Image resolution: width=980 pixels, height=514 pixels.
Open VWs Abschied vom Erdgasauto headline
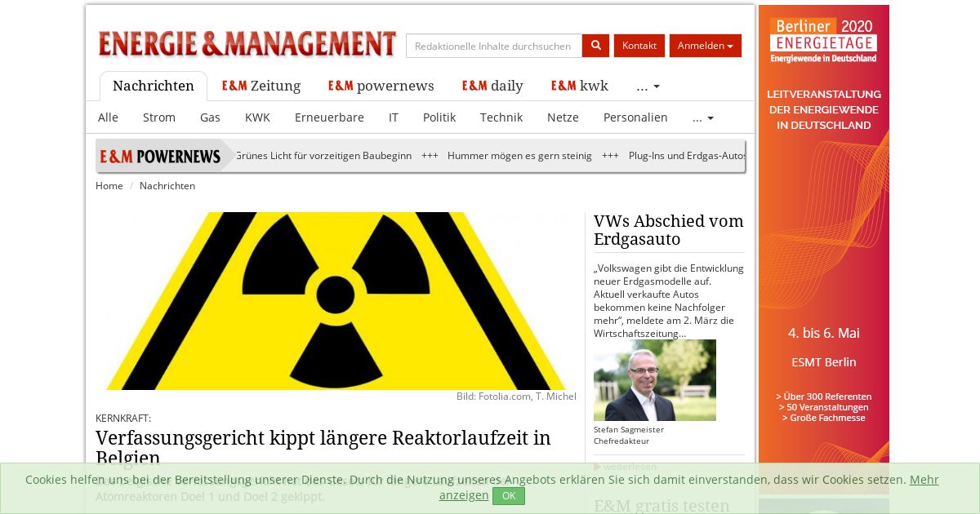coord(669,230)
